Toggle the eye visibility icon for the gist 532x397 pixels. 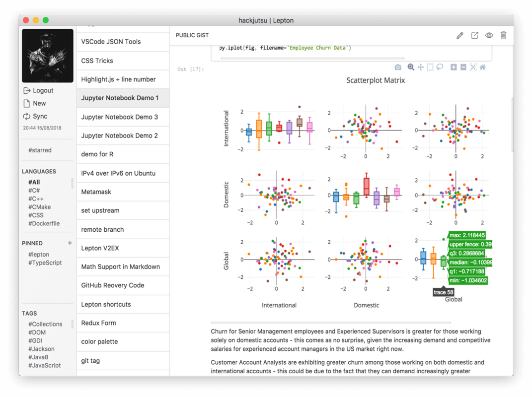coord(489,35)
